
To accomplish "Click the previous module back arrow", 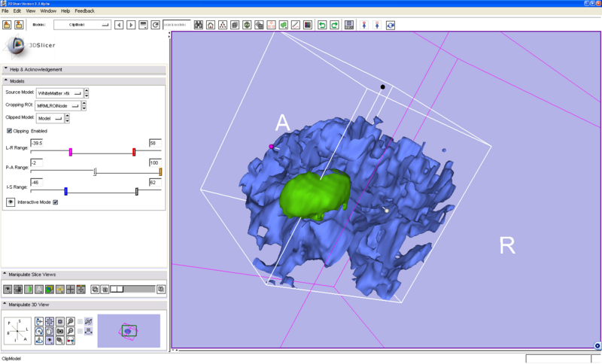I will point(118,25).
